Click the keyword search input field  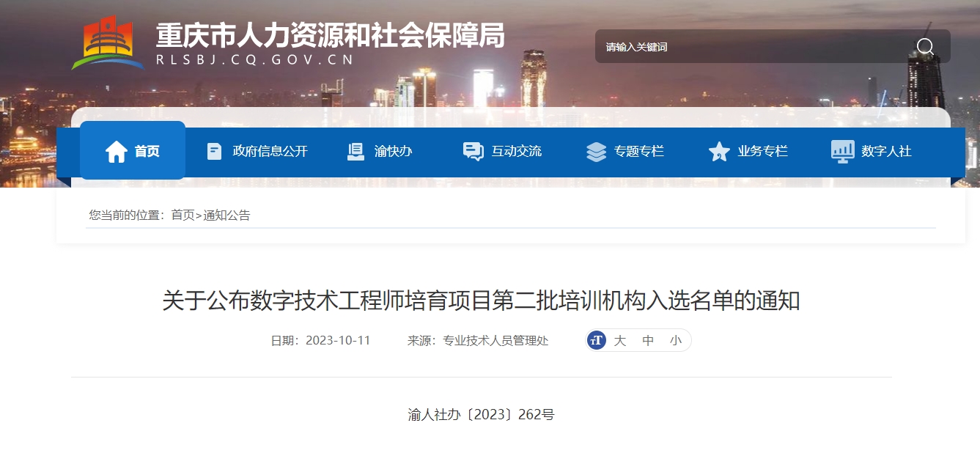tap(755, 46)
